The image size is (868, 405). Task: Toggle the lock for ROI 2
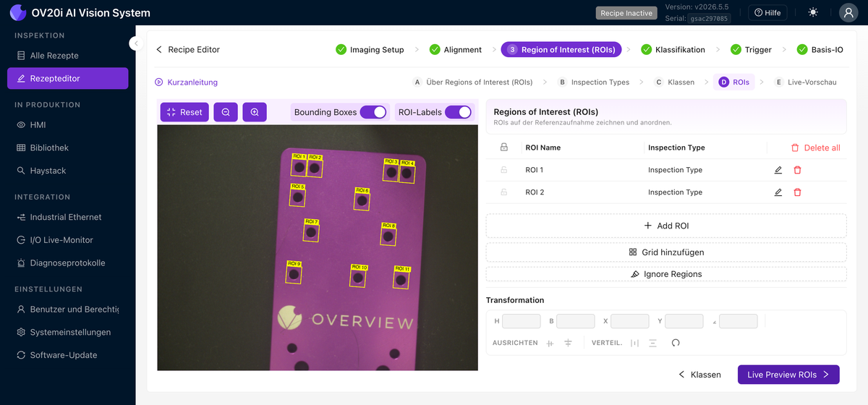click(x=504, y=192)
